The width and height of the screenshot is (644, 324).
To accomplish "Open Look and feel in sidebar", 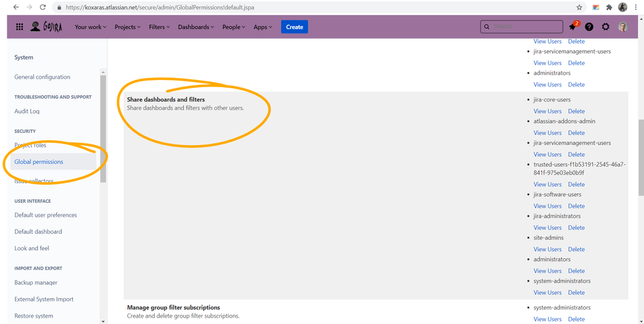I will pos(32,248).
